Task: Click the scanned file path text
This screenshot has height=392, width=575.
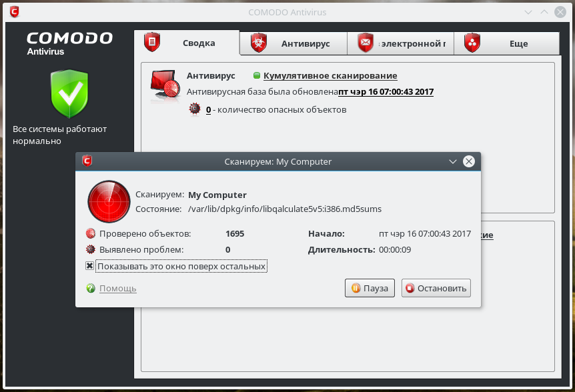Action: 285,209
